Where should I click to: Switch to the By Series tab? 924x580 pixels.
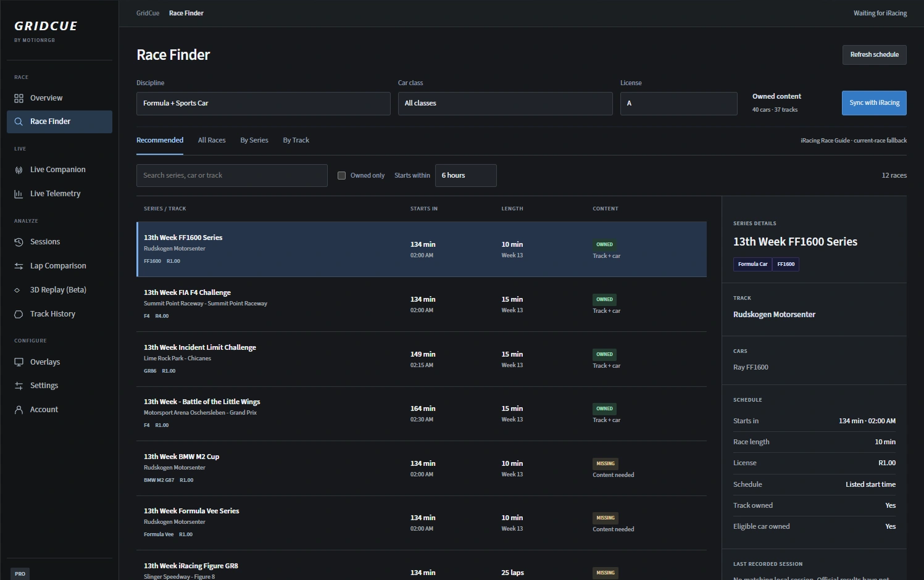[x=254, y=141]
